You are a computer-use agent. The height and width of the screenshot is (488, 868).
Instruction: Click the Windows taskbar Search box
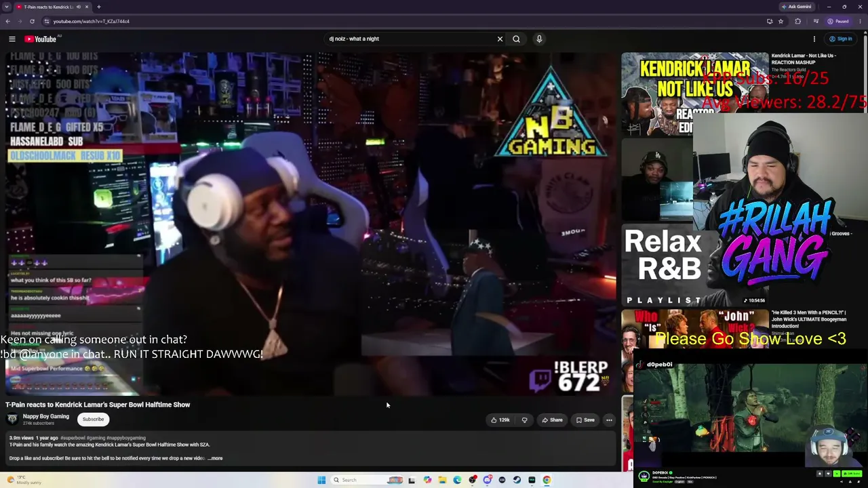366,480
